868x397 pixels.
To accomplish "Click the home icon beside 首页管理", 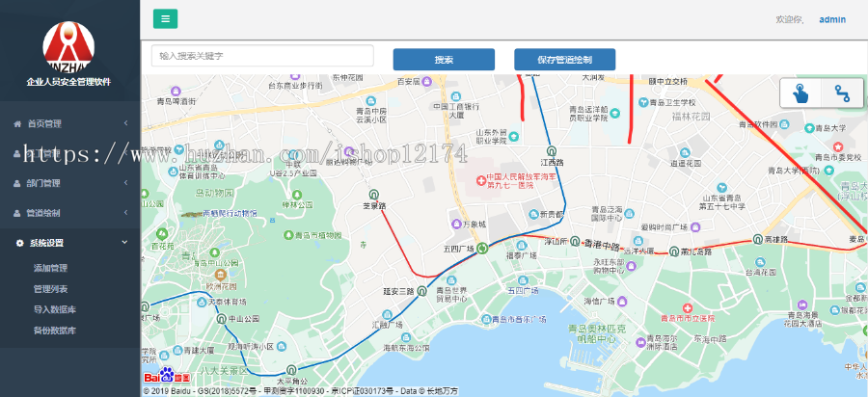I will point(16,123).
